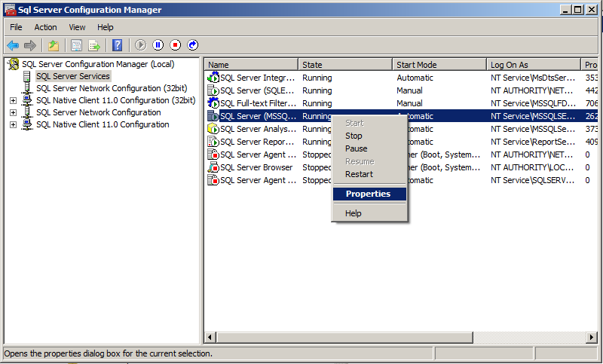Screen dimensions: 603x364
Task: Click the Restart Service toolbar icon
Action: tap(192, 45)
